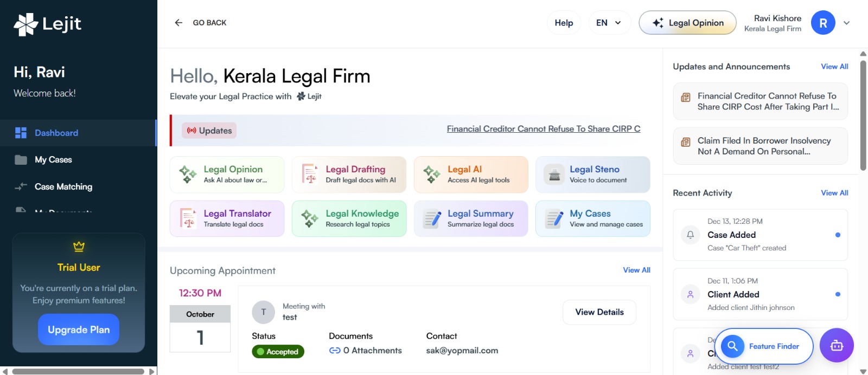Viewport: 868px width, 375px height.
Task: Click the Case Added bell icon
Action: click(691, 235)
